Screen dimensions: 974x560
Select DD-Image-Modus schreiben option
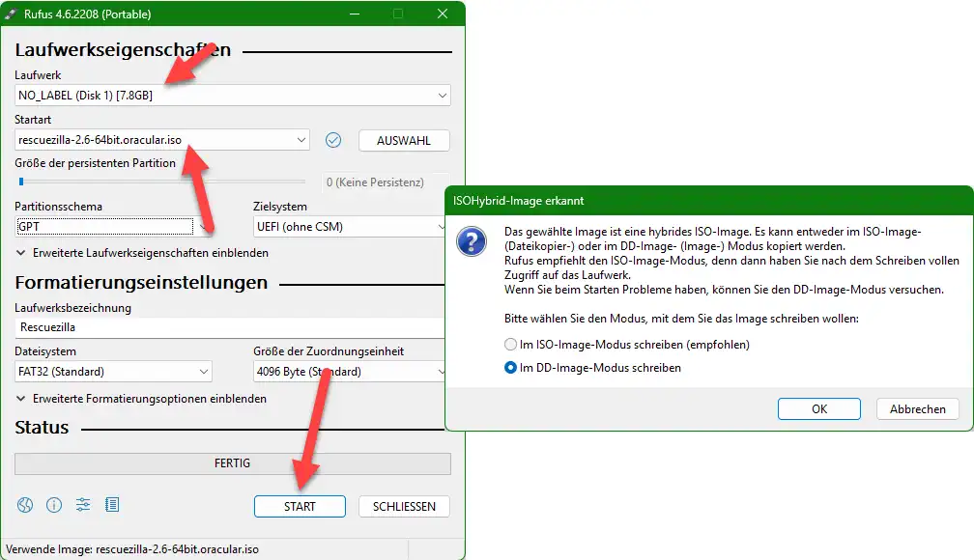[x=592, y=368]
